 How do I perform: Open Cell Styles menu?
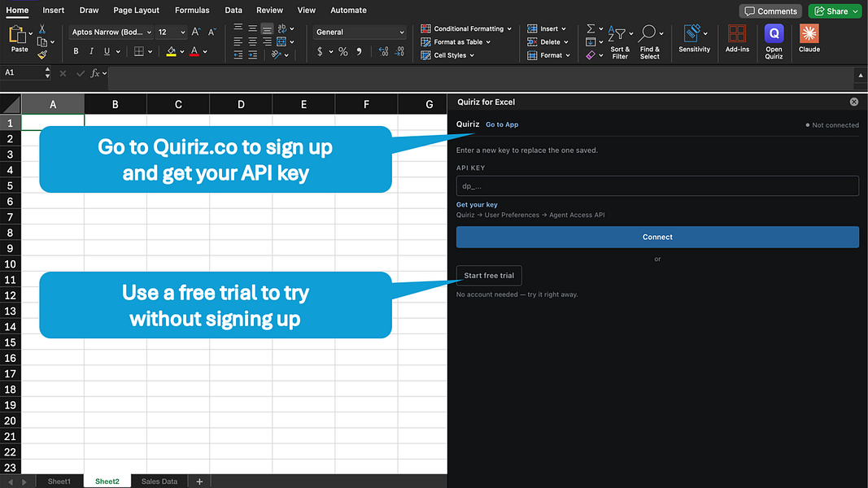[x=447, y=55]
